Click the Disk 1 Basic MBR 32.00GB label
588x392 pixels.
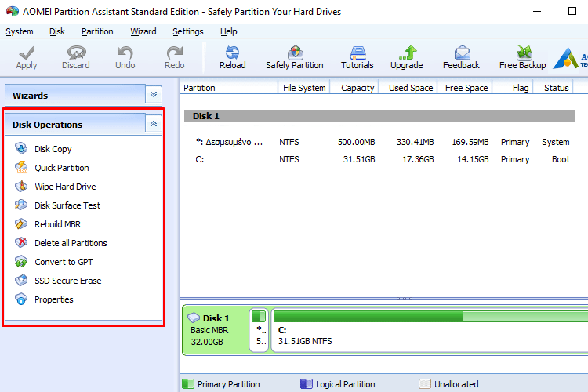(209, 330)
